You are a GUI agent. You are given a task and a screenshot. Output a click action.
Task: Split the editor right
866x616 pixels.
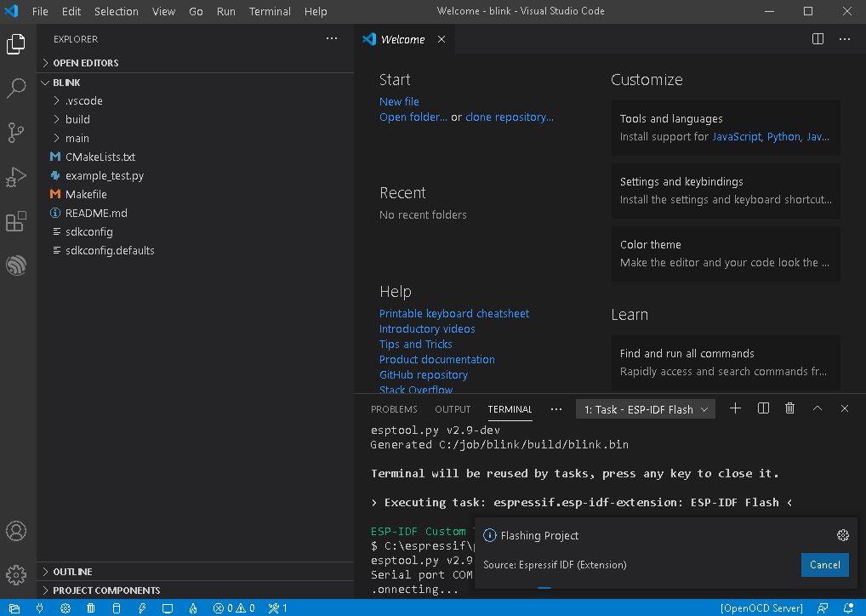(818, 38)
